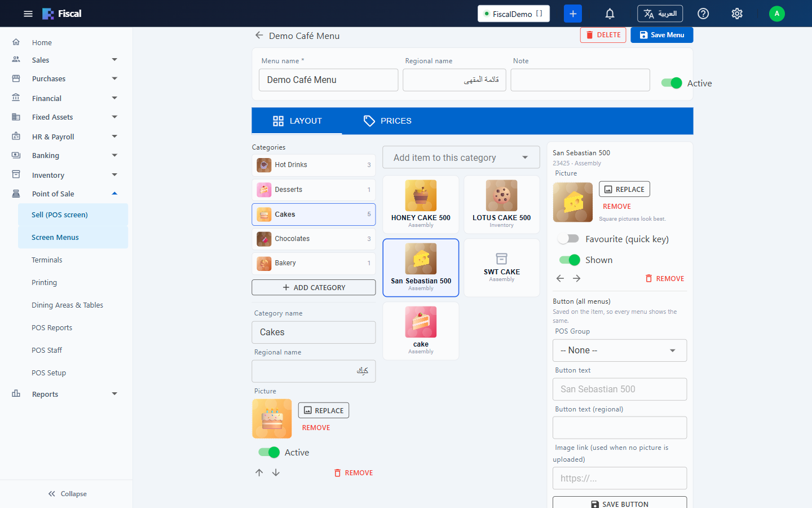Click ADD CATEGORY button
812x508 pixels.
point(314,287)
